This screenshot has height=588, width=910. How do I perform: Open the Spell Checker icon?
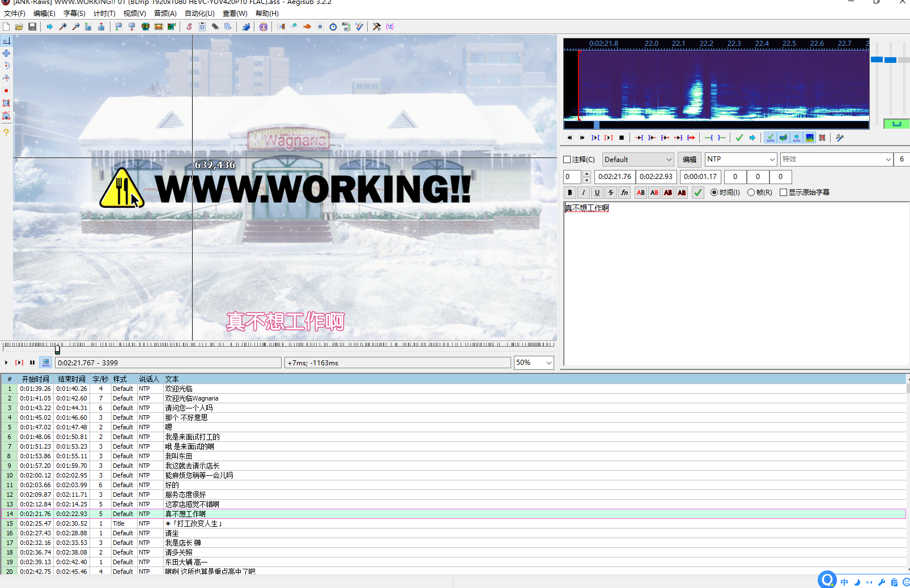pyautogui.click(x=359, y=27)
